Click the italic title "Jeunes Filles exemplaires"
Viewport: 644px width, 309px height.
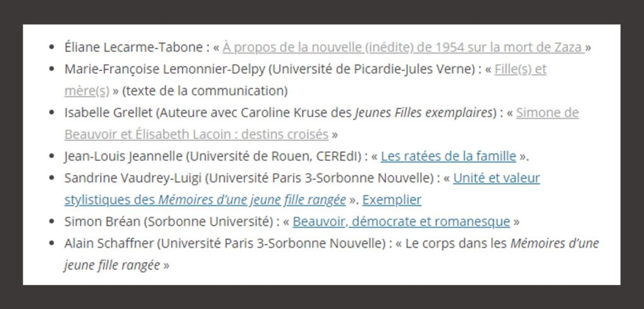click(x=423, y=113)
